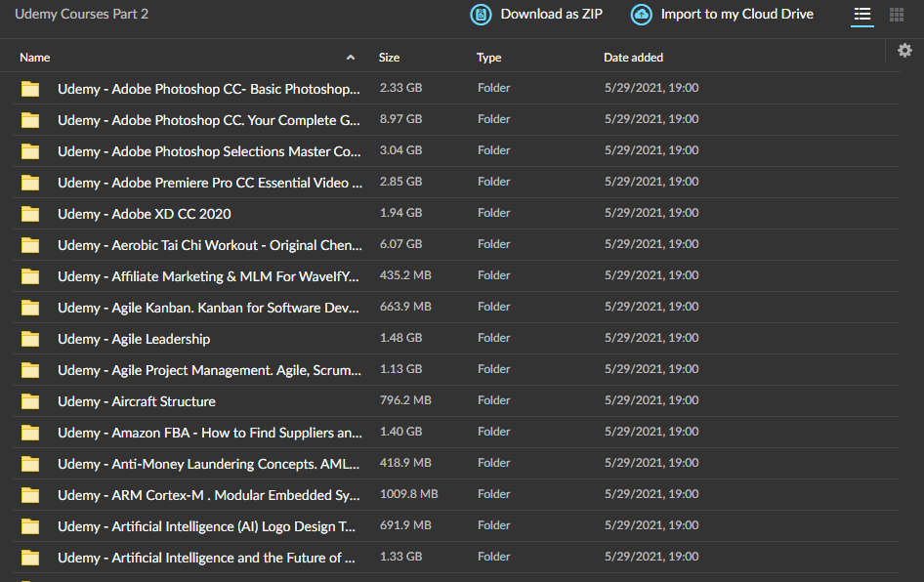Click folder icon for ARM Cortex-M
The image size is (924, 582).
30,494
